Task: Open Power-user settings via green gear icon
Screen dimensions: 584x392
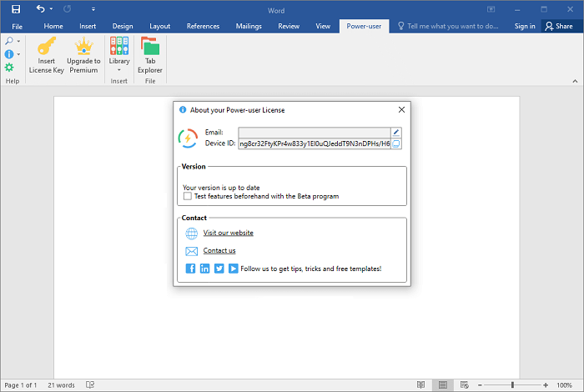Action: coord(9,68)
